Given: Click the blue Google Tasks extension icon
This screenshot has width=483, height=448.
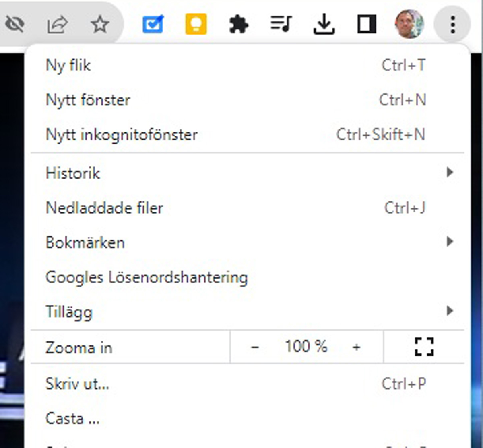Looking at the screenshot, I should [153, 24].
